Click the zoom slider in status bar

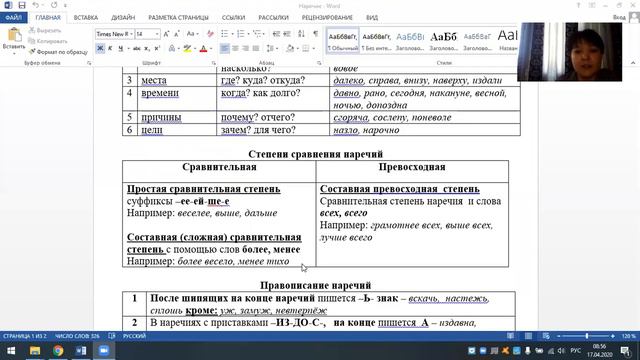pyautogui.click(x=587, y=336)
